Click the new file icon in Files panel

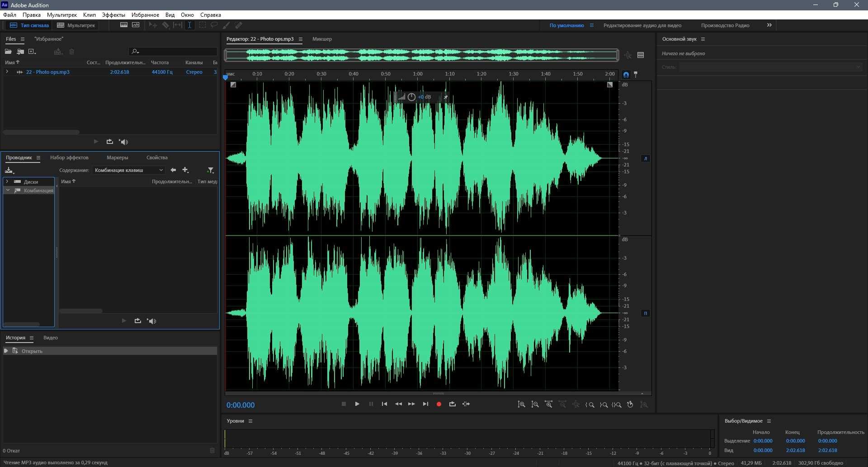pyautogui.click(x=32, y=52)
